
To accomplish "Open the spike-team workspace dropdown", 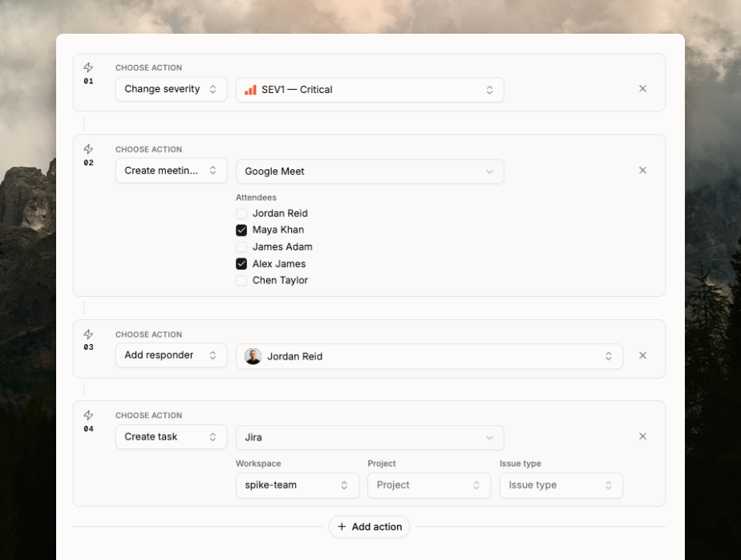I will tap(298, 485).
